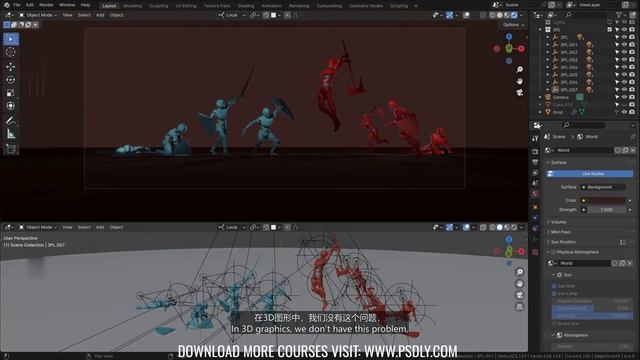Click the Use Nodes button
Image resolution: width=640 pixels, height=360 pixels.
point(590,174)
